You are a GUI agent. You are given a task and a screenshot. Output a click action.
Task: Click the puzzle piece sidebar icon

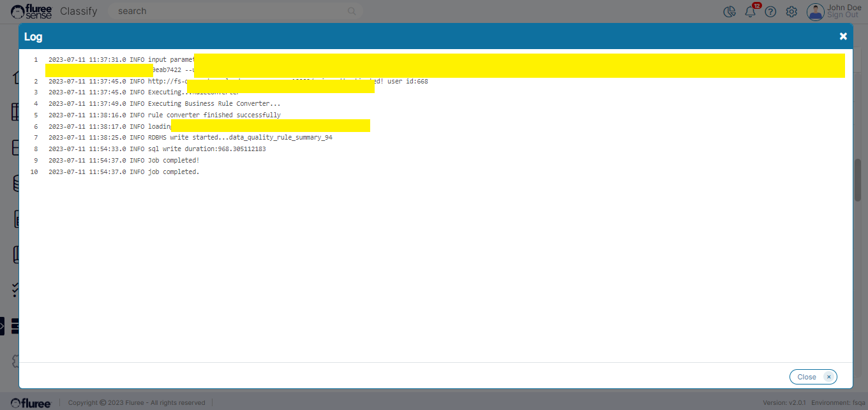click(15, 361)
